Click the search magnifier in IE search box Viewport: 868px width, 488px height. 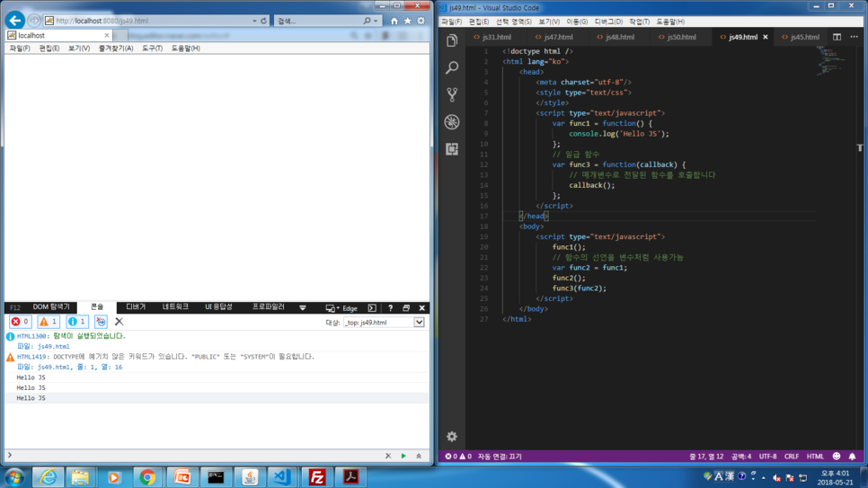pos(367,21)
